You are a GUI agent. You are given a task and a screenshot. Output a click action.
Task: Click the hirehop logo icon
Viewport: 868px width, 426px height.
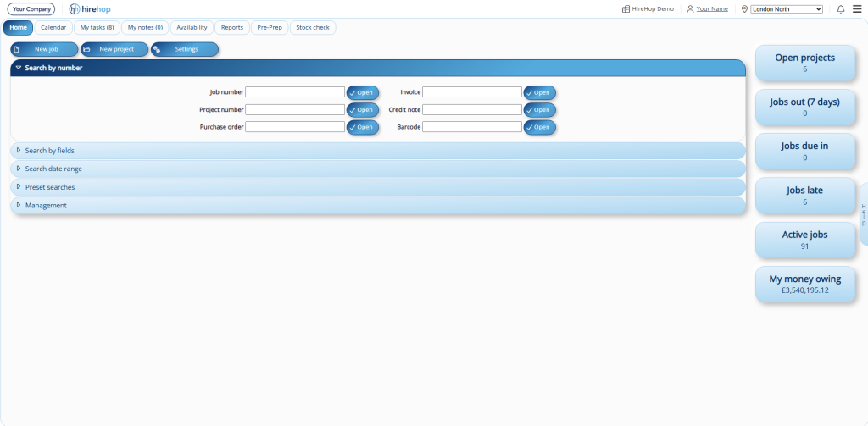point(75,8)
